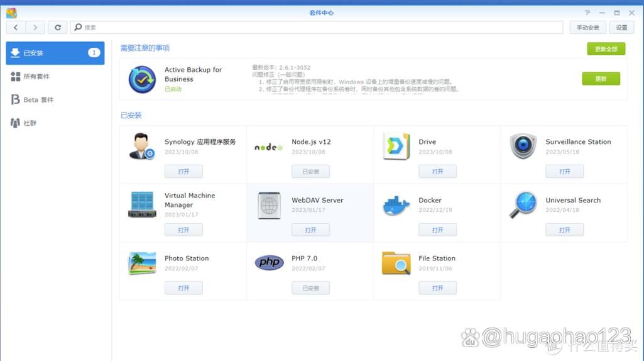Click the WebDAV Server package name
Image resolution: width=644 pixels, height=361 pixels.
point(317,200)
